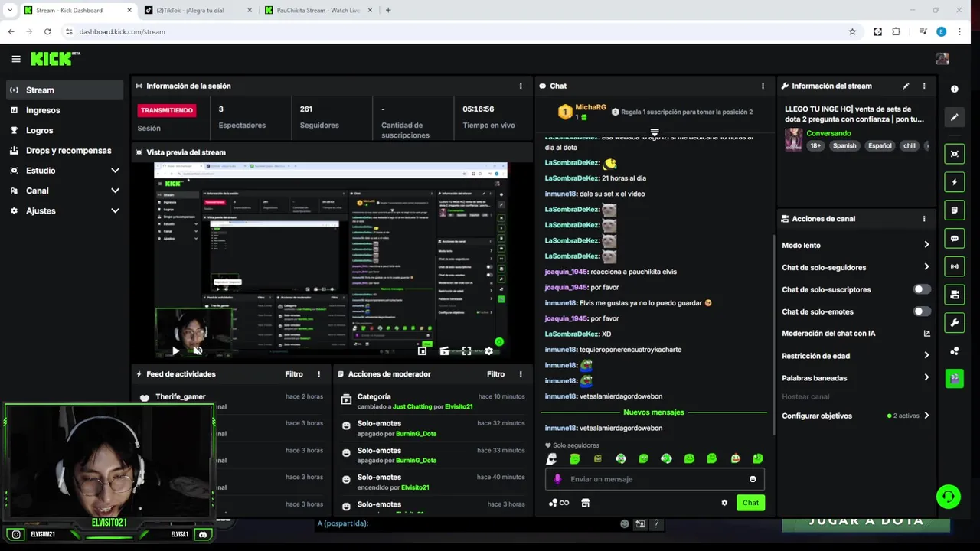Viewport: 980px width, 551px height.
Task: Click the info icon at the top of the right rail
Action: [x=954, y=89]
